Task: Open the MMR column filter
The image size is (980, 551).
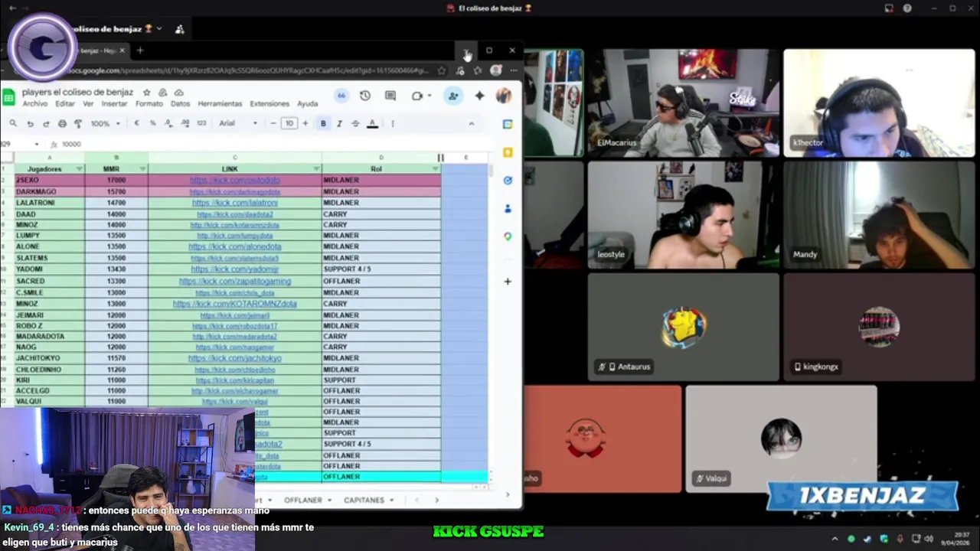Action: pos(142,169)
